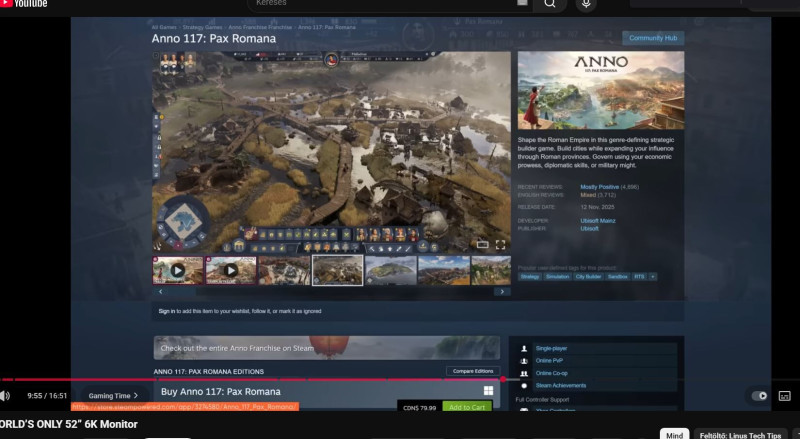Start voice search with microphone icon

coord(586,4)
